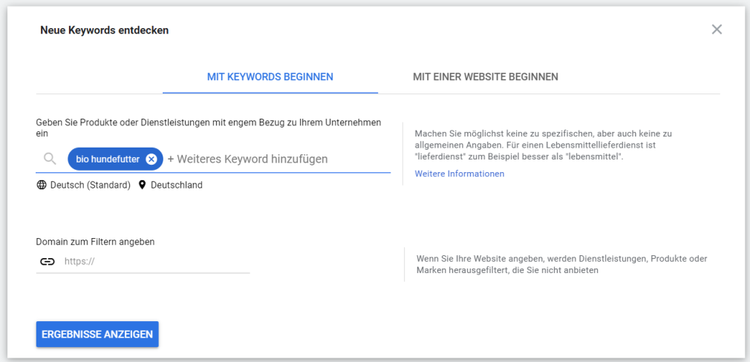This screenshot has height=362, width=750.
Task: Switch to Mit einer Website beginnen tab
Action: [485, 77]
